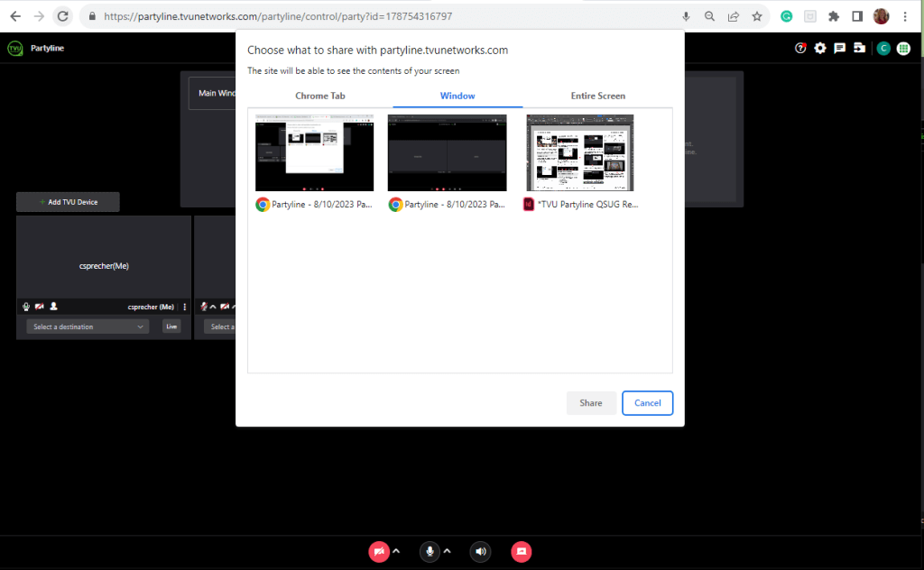
Task: Toggle camera icon on second participant tile
Action: (x=225, y=307)
